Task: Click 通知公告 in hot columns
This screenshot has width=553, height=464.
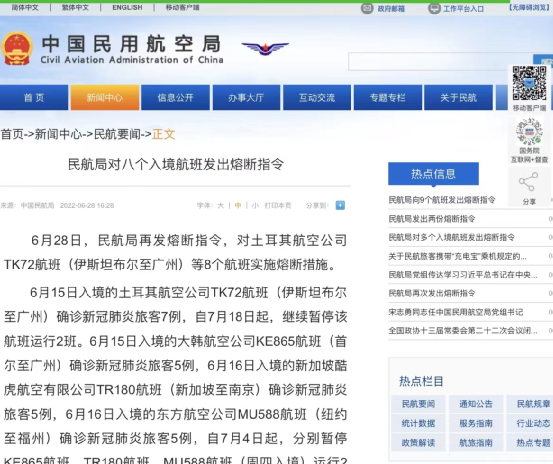Action: 476,404
